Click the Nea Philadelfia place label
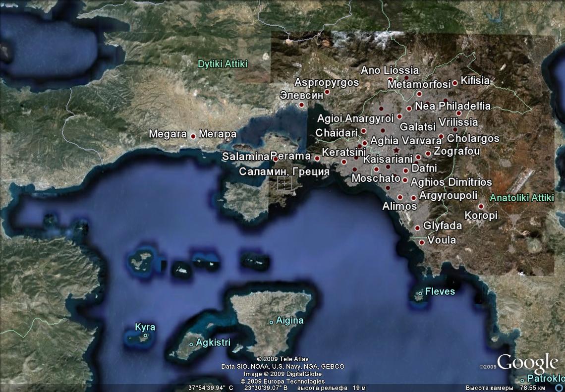The width and height of the screenshot is (565, 392). [x=452, y=106]
